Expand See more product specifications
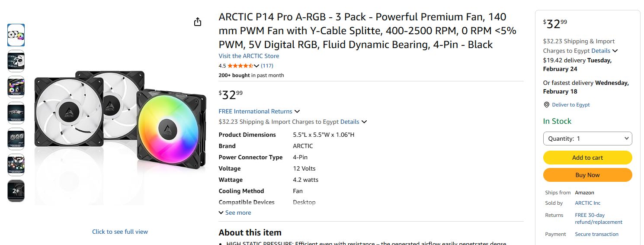 coord(235,213)
